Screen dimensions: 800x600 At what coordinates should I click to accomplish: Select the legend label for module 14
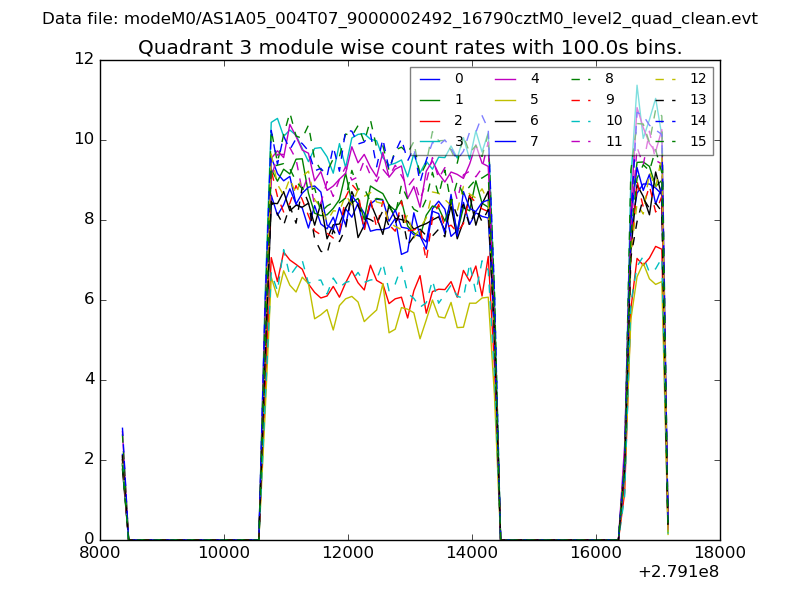(x=698, y=120)
